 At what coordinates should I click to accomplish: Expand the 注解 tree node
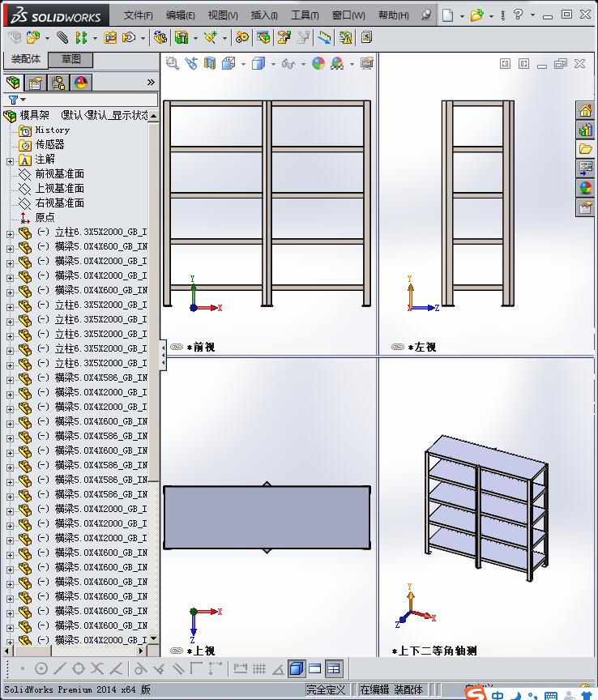10,161
